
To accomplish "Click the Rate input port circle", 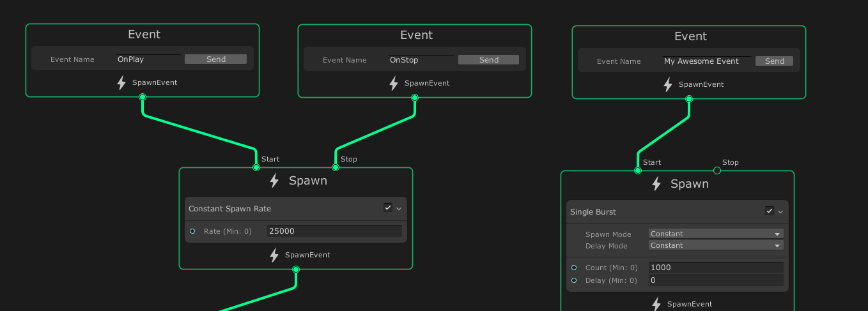I will coord(192,231).
